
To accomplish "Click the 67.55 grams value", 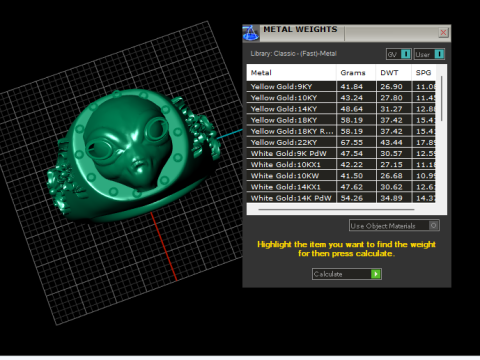I will coord(351,142).
